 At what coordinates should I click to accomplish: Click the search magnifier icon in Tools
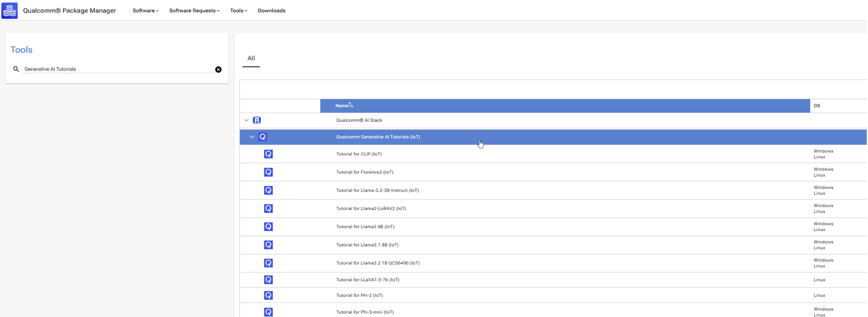click(x=16, y=69)
